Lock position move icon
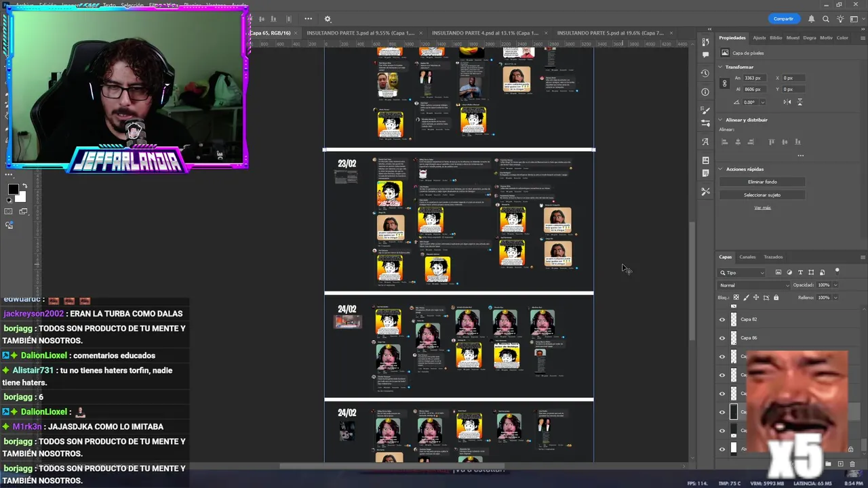The image size is (868, 488). click(756, 298)
